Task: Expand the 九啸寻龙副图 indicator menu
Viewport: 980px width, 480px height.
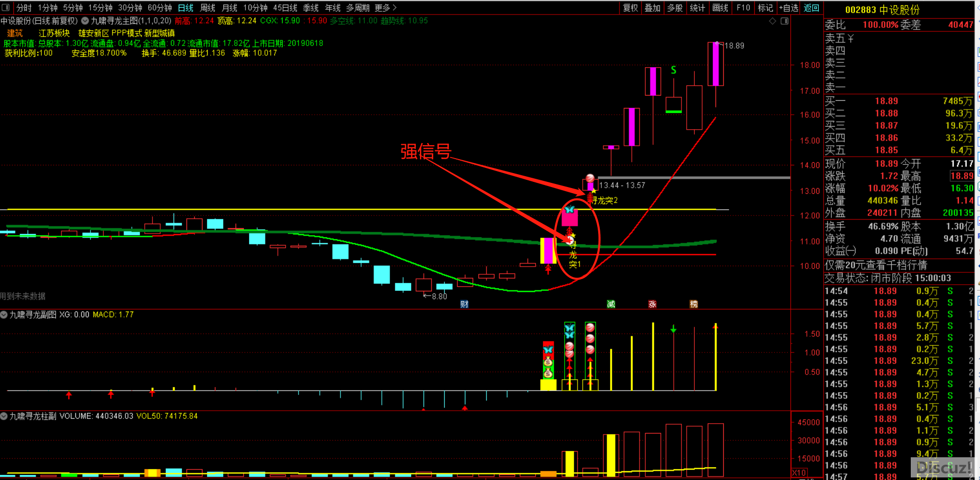Action: click(x=4, y=315)
